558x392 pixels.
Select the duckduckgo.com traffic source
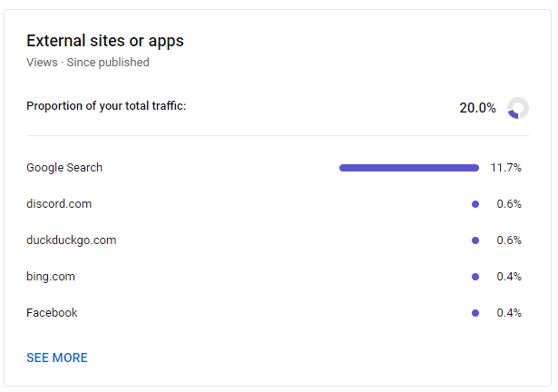tap(71, 240)
